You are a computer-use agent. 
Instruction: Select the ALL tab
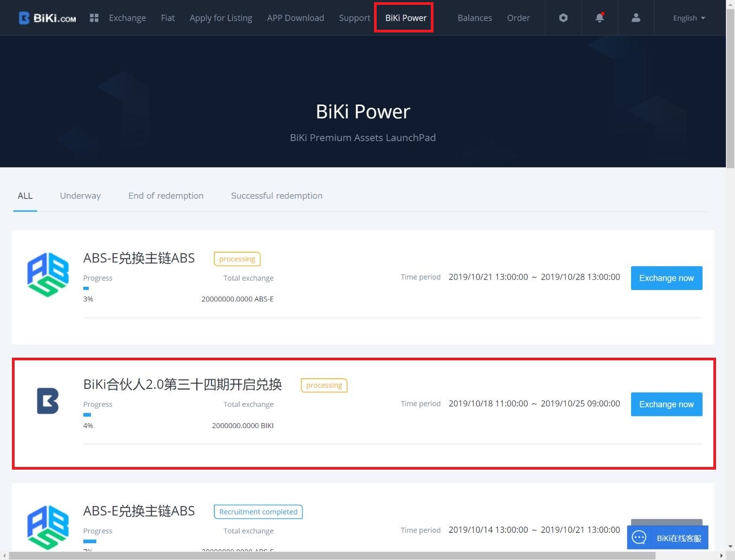tap(25, 196)
